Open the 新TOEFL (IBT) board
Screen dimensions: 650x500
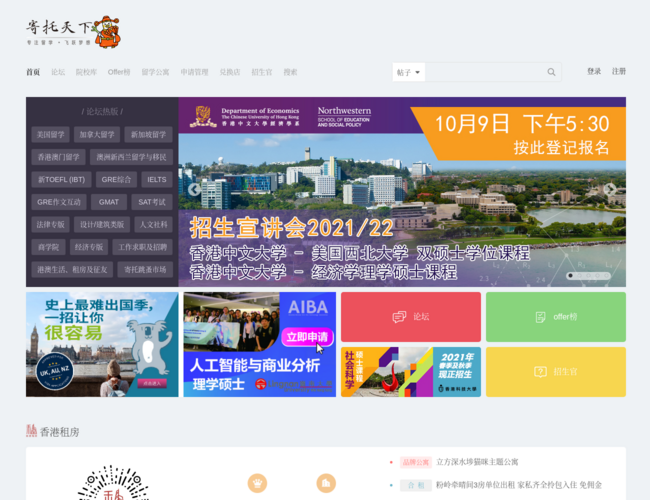tap(61, 180)
